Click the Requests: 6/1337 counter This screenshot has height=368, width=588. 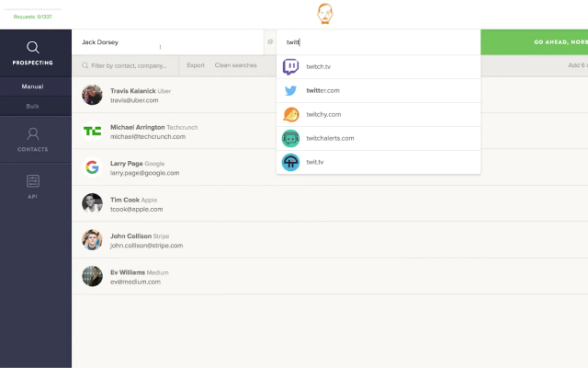pos(33,17)
